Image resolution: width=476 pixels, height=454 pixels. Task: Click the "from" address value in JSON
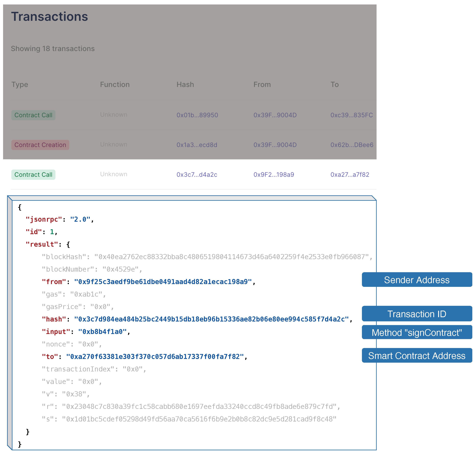pos(163,282)
